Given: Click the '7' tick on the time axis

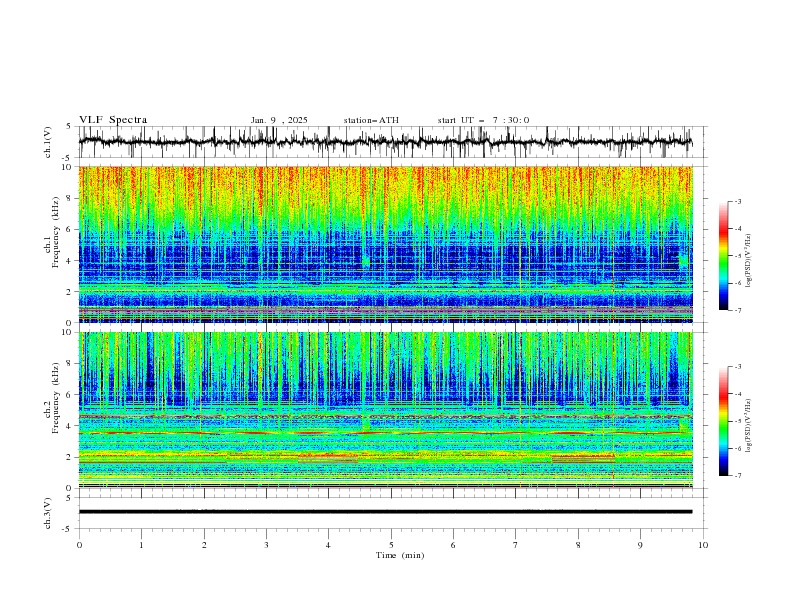Looking at the screenshot, I should click(x=515, y=545).
